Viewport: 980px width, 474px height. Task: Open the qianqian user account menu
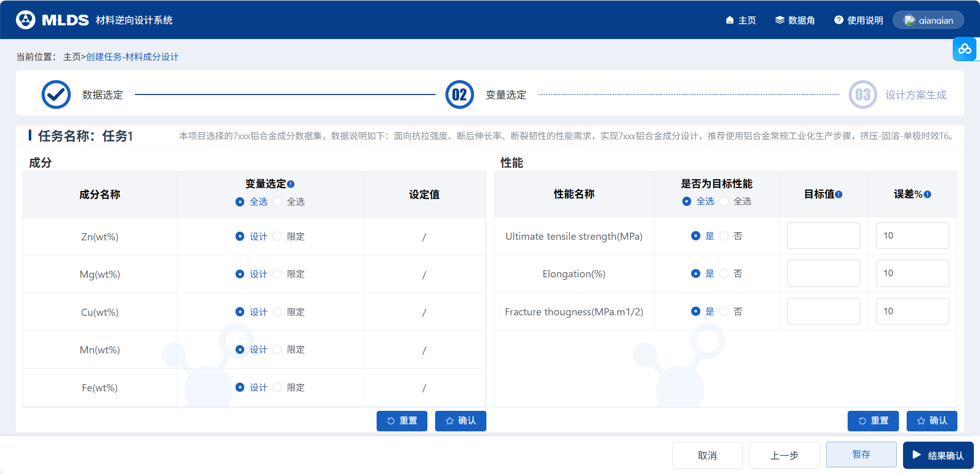(928, 20)
